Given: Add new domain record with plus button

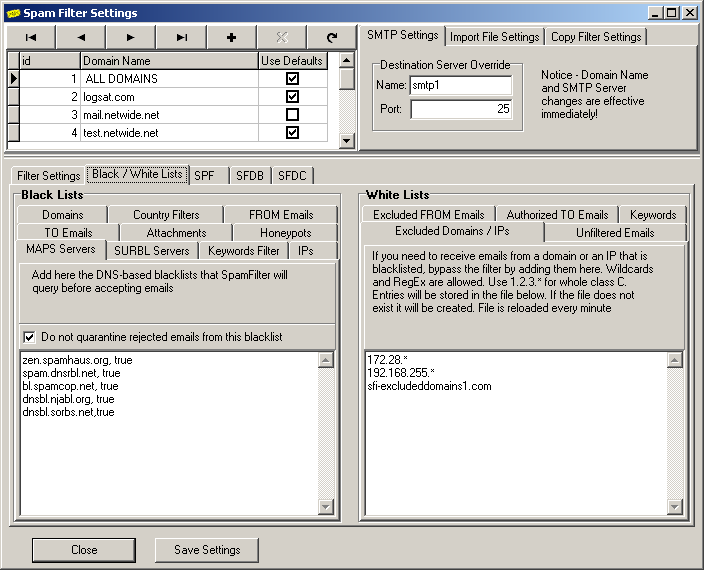Looking at the screenshot, I should pyautogui.click(x=232, y=37).
